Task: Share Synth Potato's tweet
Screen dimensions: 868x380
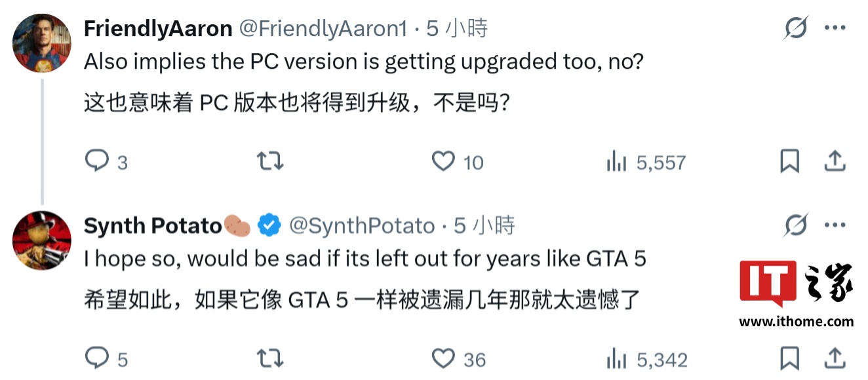Action: [x=835, y=358]
